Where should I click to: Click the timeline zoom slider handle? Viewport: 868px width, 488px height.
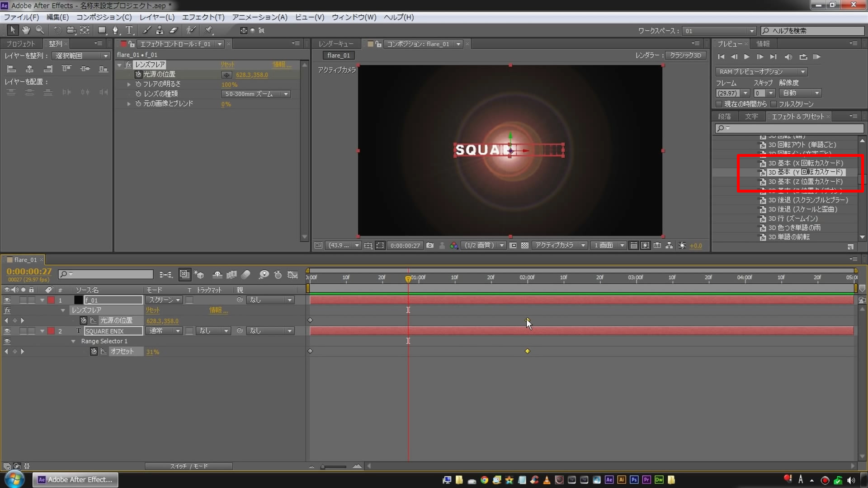[x=323, y=467]
